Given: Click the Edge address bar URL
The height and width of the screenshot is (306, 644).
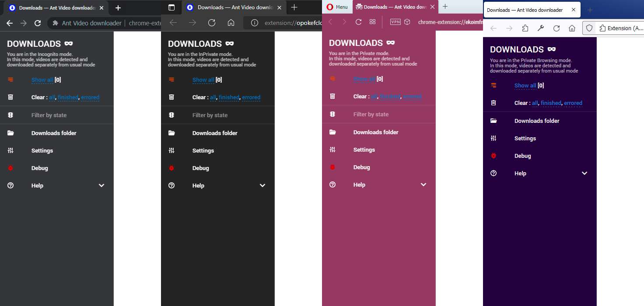Looking at the screenshot, I should pyautogui.click(x=293, y=23).
